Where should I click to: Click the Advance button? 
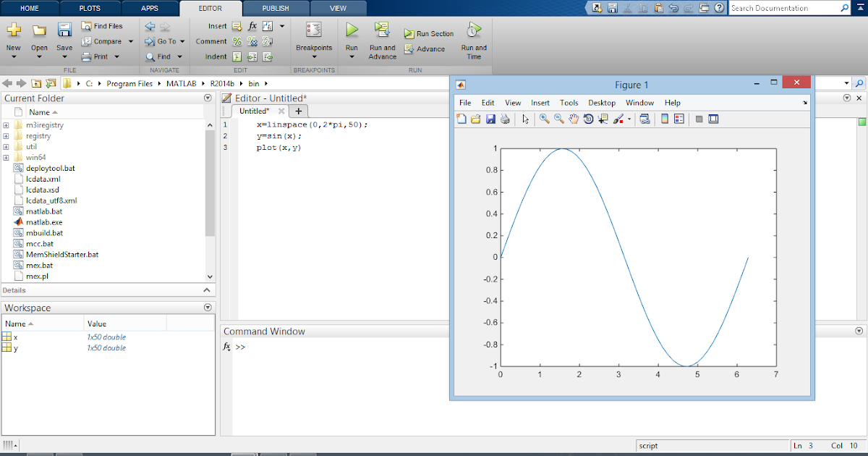click(425, 49)
